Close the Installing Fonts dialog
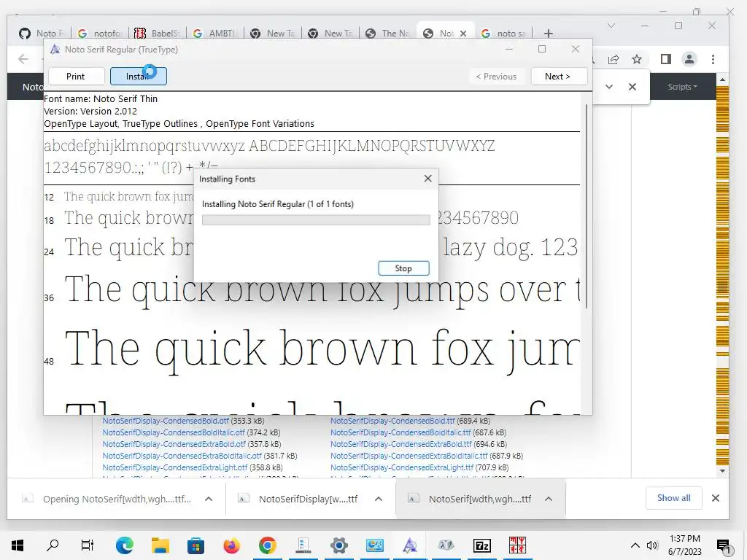 427,178
